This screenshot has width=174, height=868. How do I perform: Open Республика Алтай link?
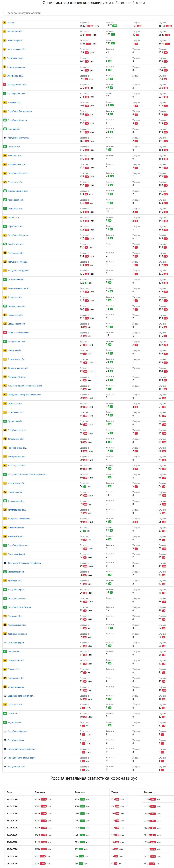point(16,767)
